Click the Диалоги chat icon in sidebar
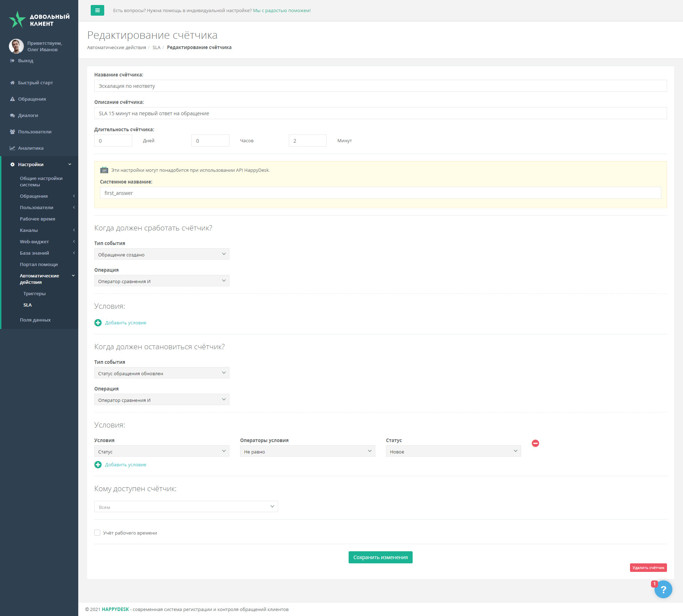This screenshot has width=683, height=616. (12, 115)
